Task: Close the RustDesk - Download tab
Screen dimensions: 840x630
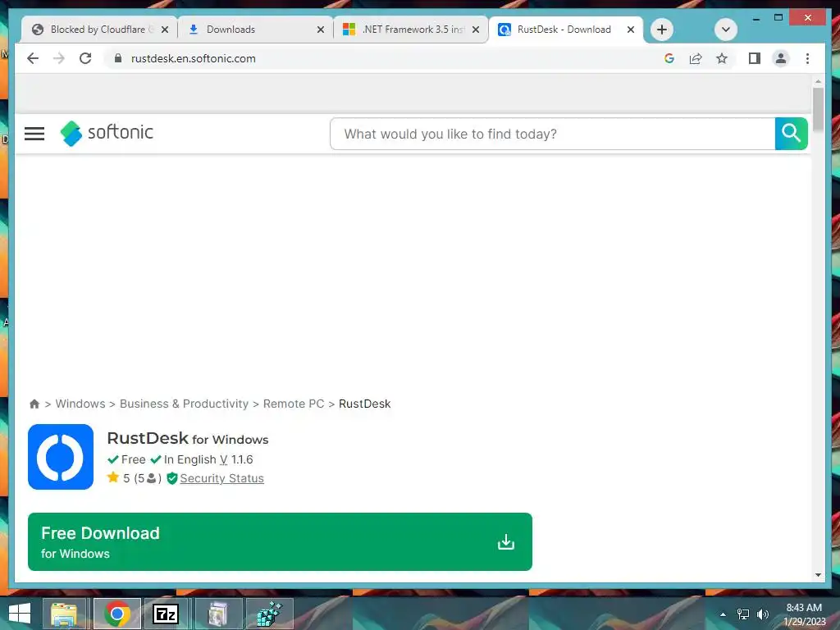Action: (x=631, y=30)
